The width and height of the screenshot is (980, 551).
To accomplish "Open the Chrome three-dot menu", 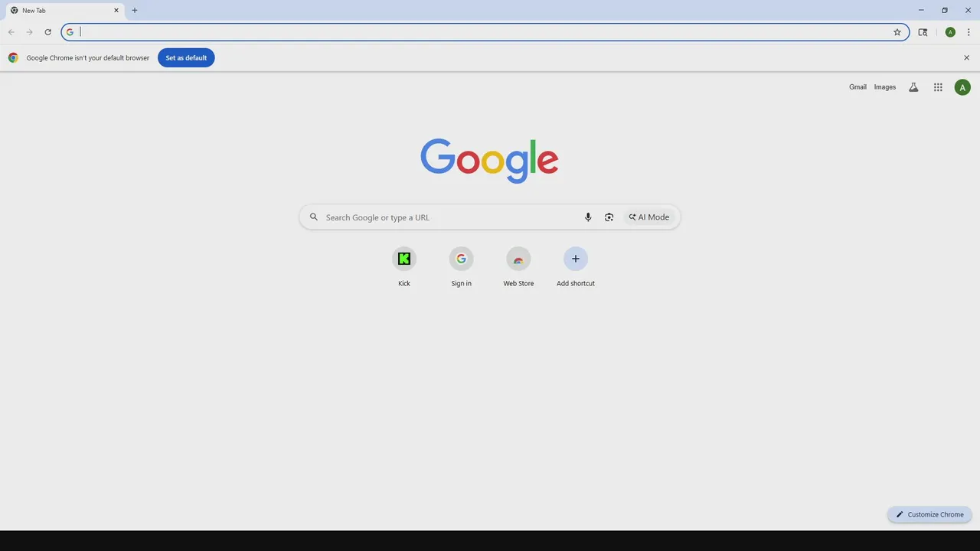I will pyautogui.click(x=969, y=32).
